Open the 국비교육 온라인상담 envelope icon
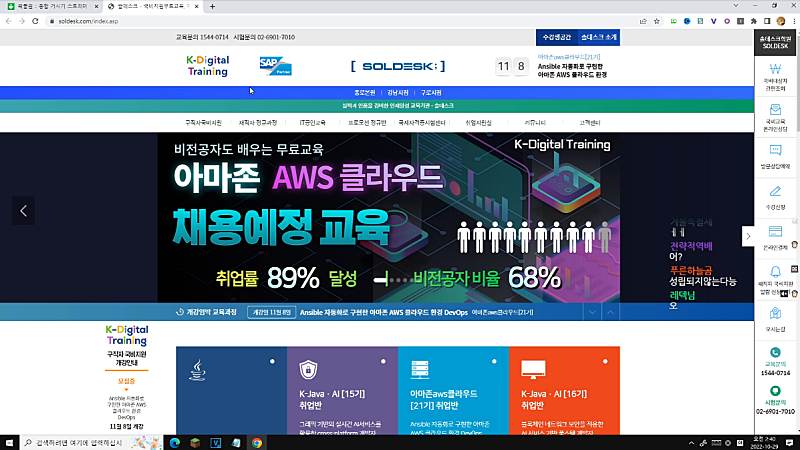This screenshot has height=450, width=800. [775, 109]
